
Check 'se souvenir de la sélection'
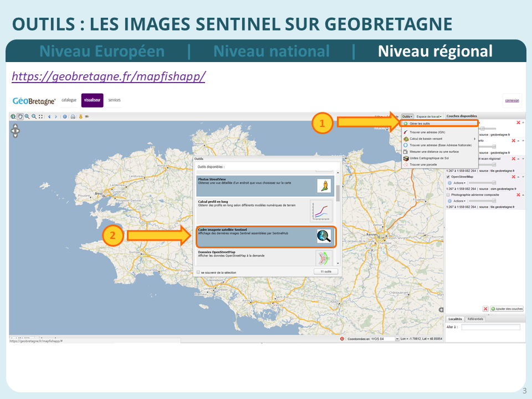tap(198, 272)
